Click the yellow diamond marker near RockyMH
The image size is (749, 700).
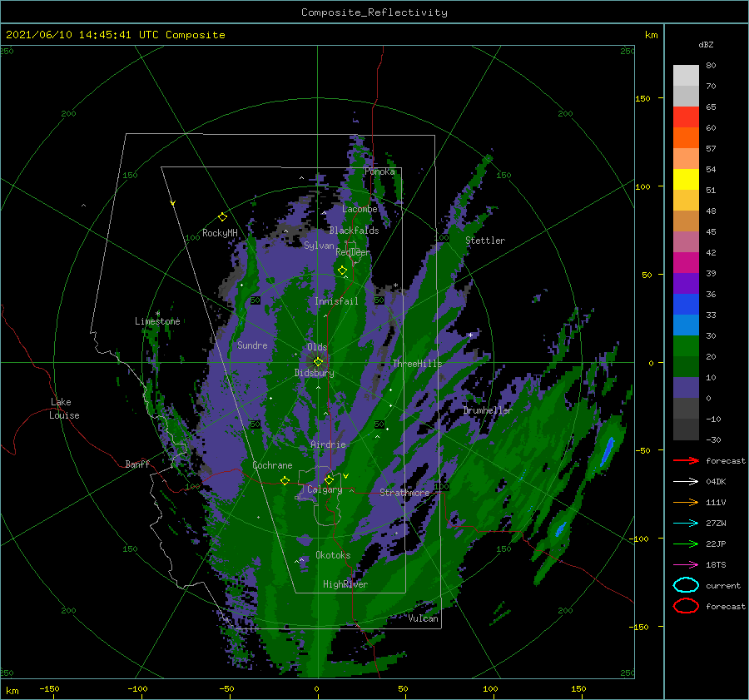[x=222, y=217]
